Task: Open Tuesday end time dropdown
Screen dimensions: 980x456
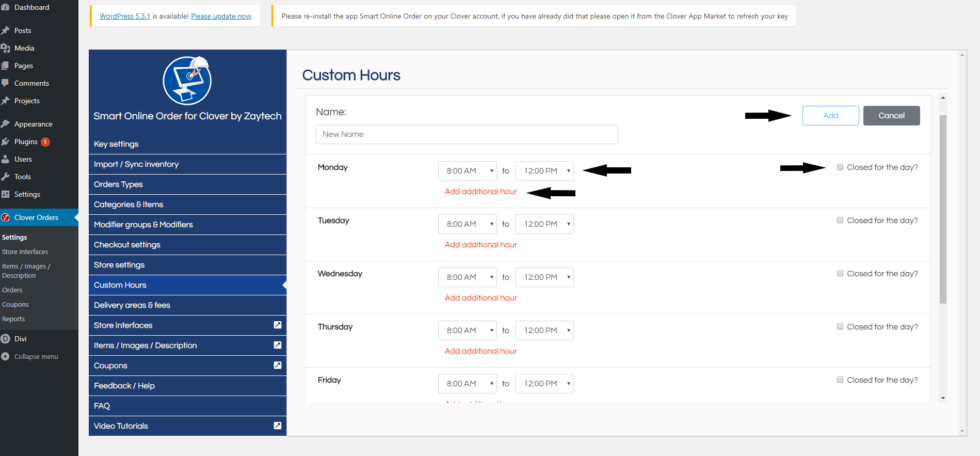Action: point(544,224)
